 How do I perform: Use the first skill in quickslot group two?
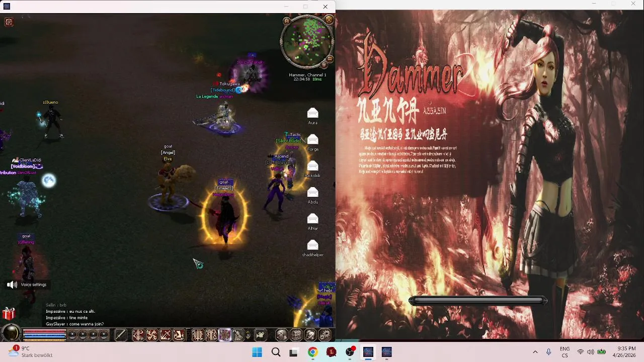click(x=197, y=334)
